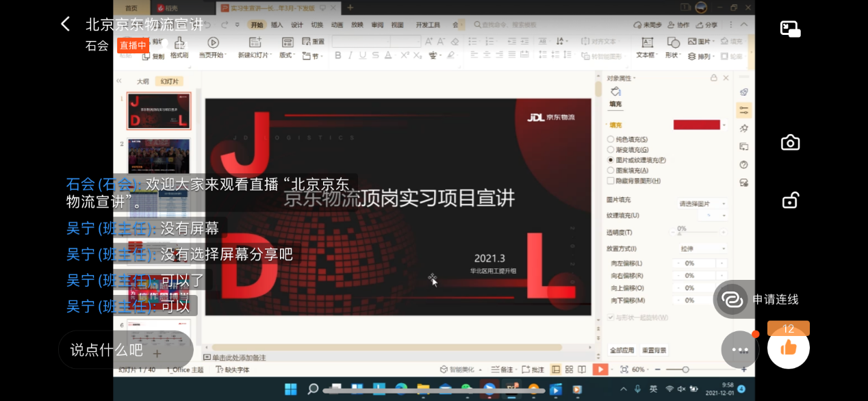868x401 pixels.
Task: Click the Underline U formatting icon
Action: tap(363, 55)
